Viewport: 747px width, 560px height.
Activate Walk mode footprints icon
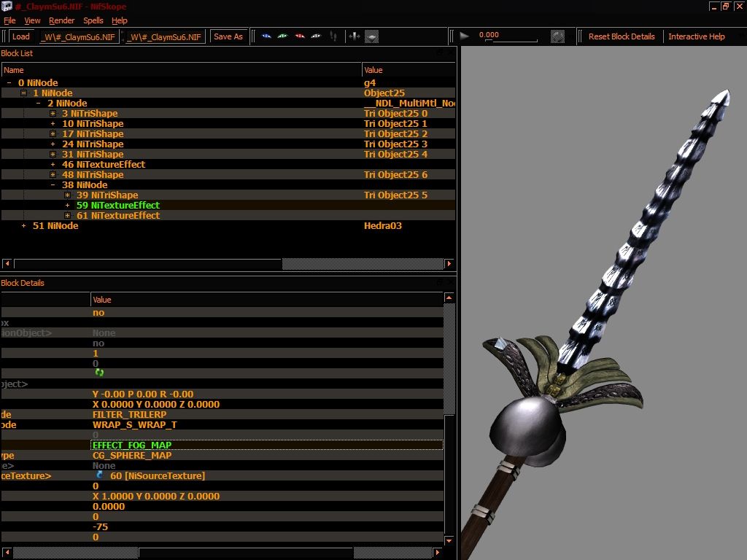pyautogui.click(x=333, y=36)
